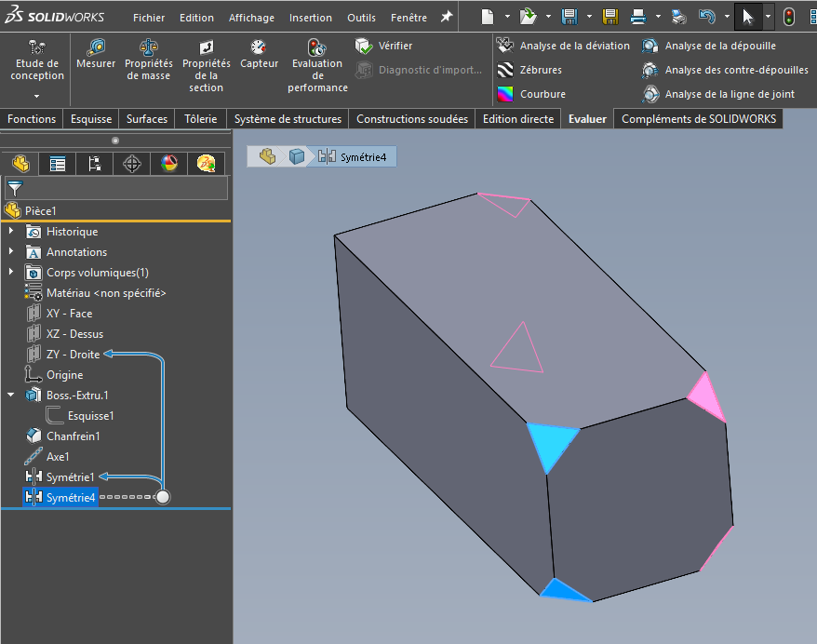
Task: Open Analyse de la dépouille
Action: click(650, 46)
